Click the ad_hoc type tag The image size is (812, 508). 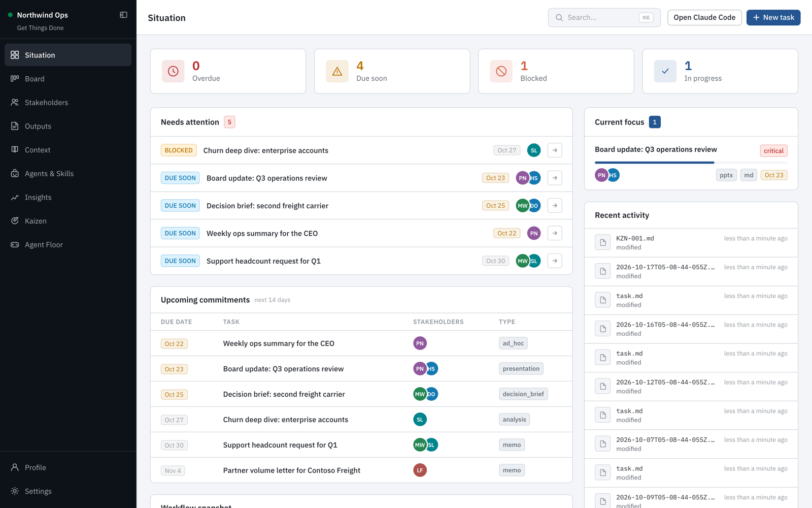(x=513, y=343)
